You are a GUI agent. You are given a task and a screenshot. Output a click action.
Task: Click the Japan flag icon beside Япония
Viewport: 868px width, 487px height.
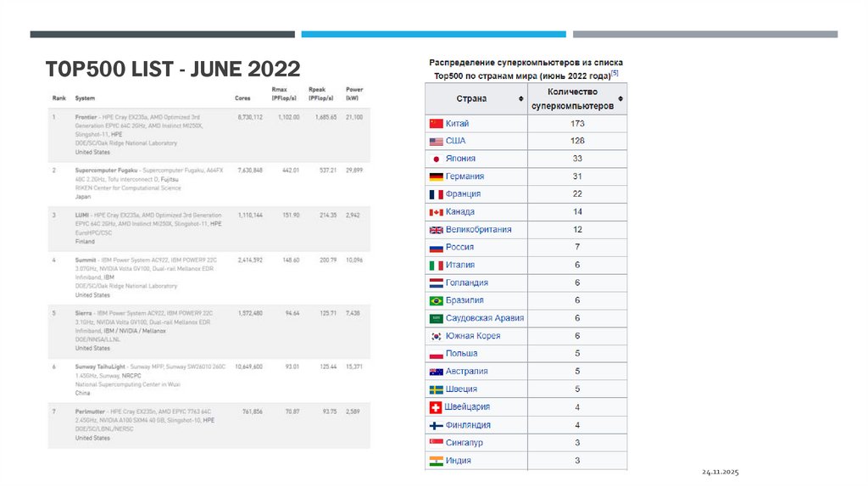tap(437, 159)
